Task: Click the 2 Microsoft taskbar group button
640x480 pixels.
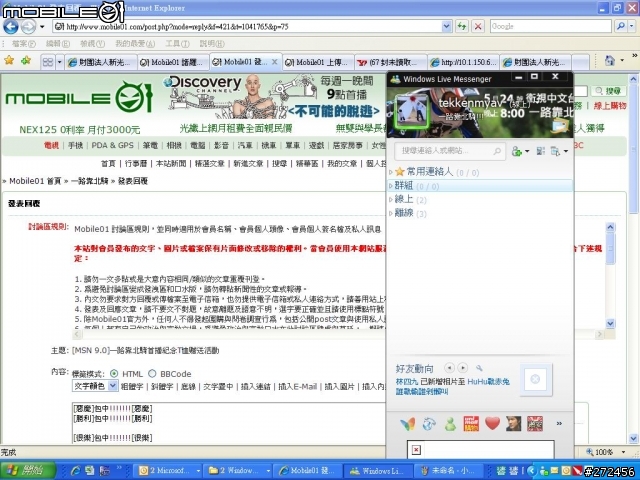Action: coord(169,471)
